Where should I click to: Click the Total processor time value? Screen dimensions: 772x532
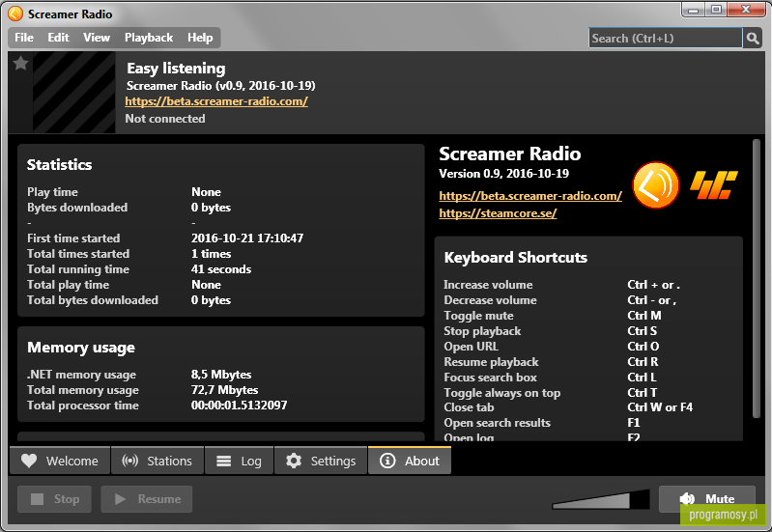239,406
